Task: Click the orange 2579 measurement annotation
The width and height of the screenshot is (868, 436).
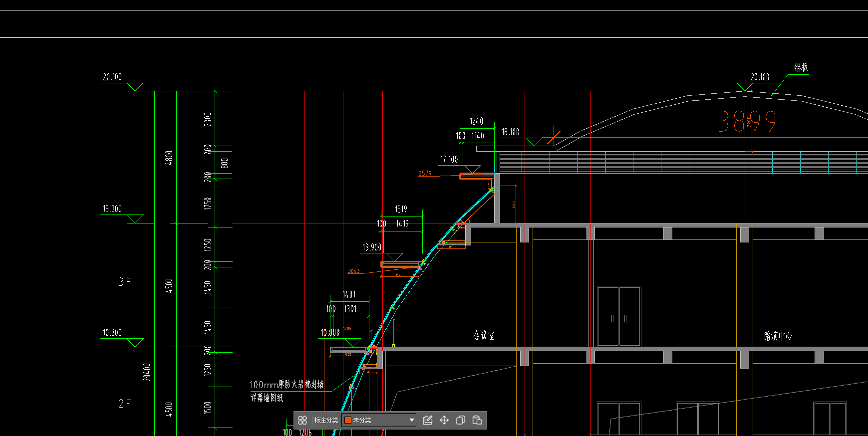Action: point(425,173)
